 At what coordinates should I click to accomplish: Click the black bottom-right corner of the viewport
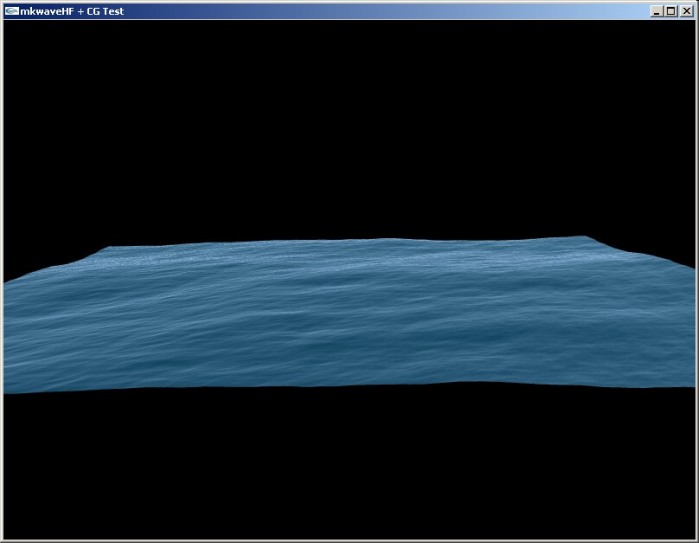686,530
